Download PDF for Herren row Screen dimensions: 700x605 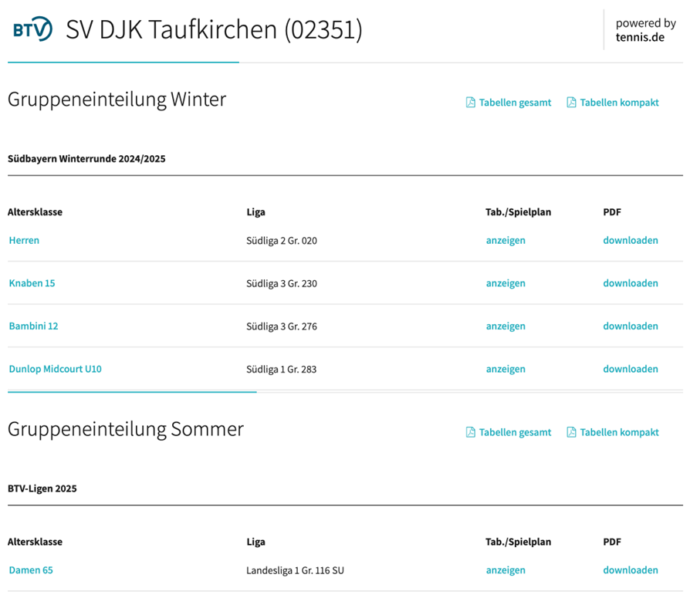[630, 241]
